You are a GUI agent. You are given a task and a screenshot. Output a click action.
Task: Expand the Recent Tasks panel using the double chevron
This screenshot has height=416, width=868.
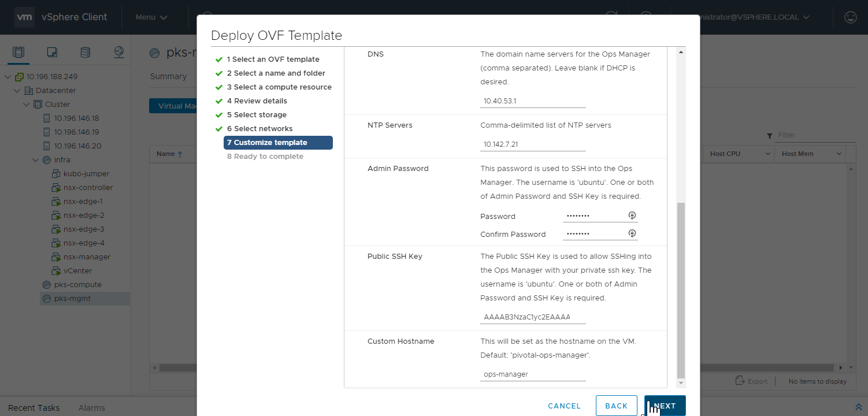(858, 408)
